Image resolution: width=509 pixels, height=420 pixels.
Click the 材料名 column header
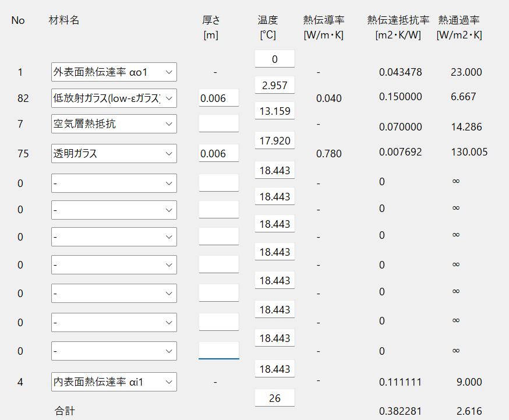click(63, 20)
